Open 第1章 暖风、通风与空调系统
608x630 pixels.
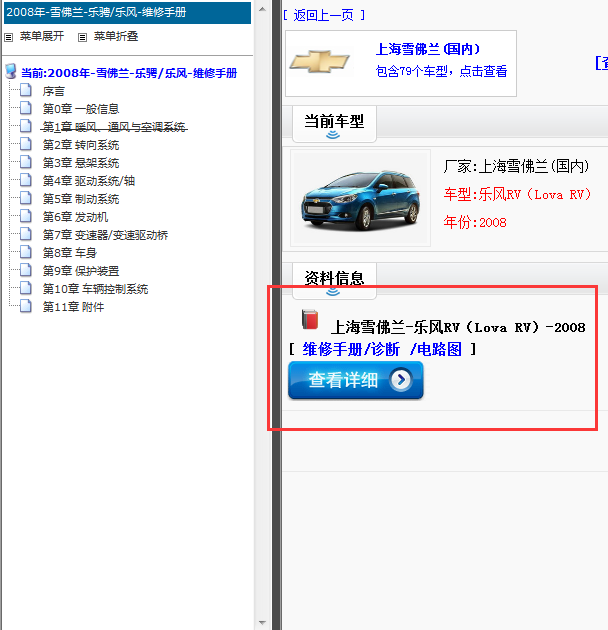(x=114, y=127)
